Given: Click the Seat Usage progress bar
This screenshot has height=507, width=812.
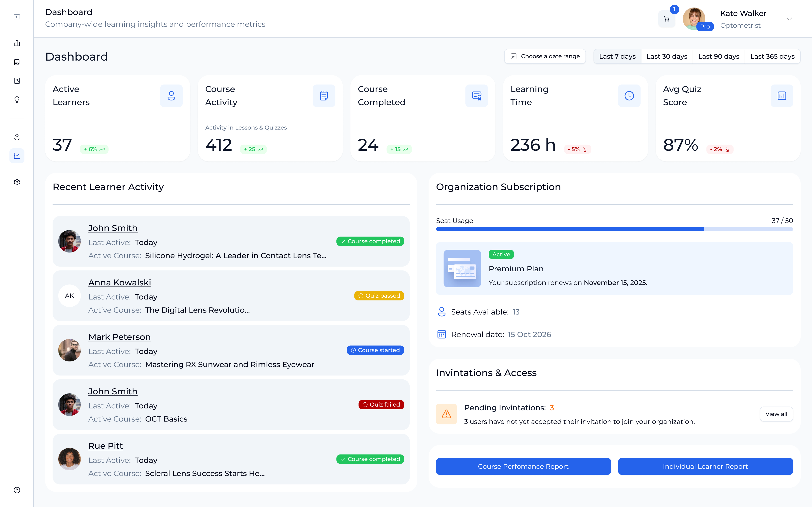Looking at the screenshot, I should (x=614, y=229).
